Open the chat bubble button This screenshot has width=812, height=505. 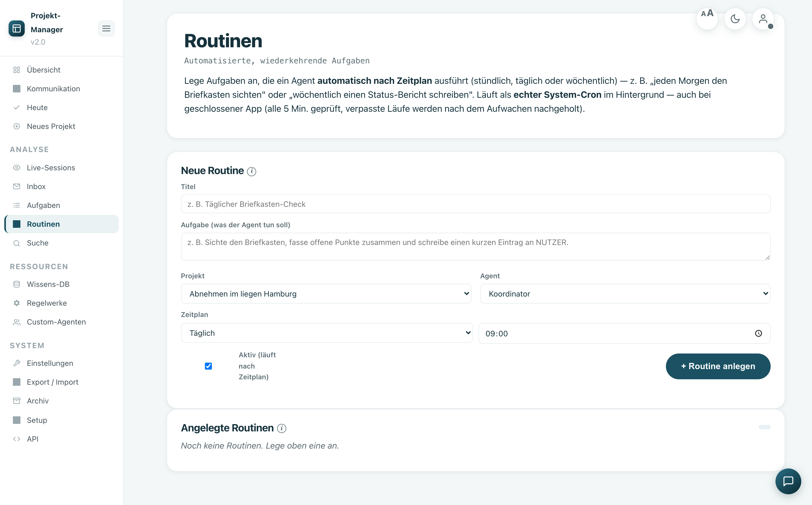click(x=788, y=481)
